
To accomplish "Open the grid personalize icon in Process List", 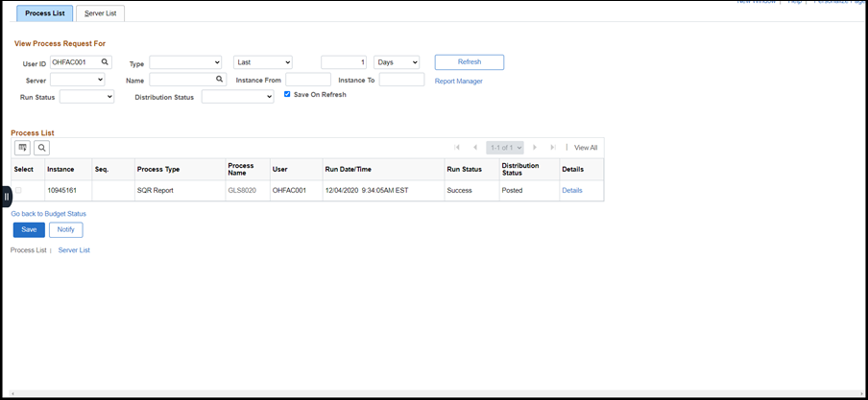I will pos(22,148).
